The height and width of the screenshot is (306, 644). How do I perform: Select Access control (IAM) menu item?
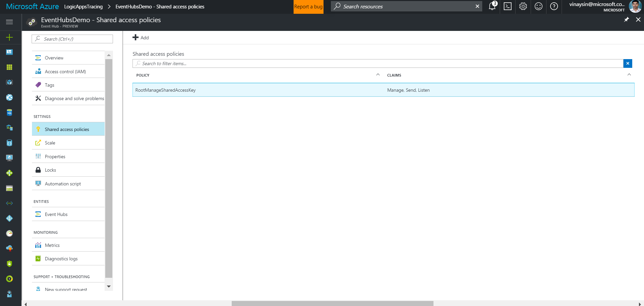click(68, 72)
